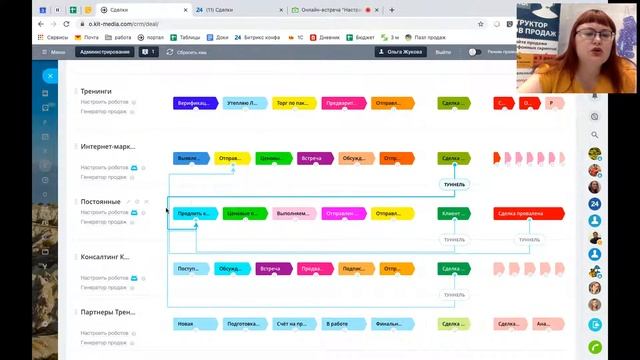The width and height of the screenshot is (640, 360).
Task: Close the funnels slider with round X button
Action: 50,76
